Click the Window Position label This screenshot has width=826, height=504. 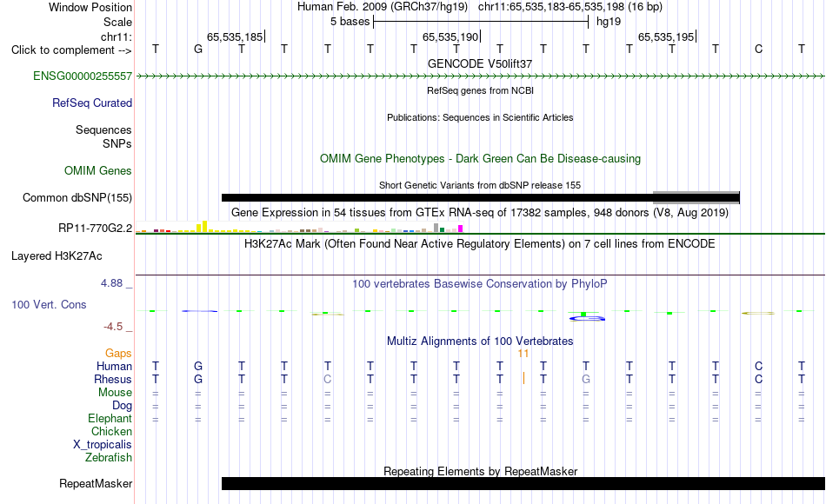click(90, 8)
